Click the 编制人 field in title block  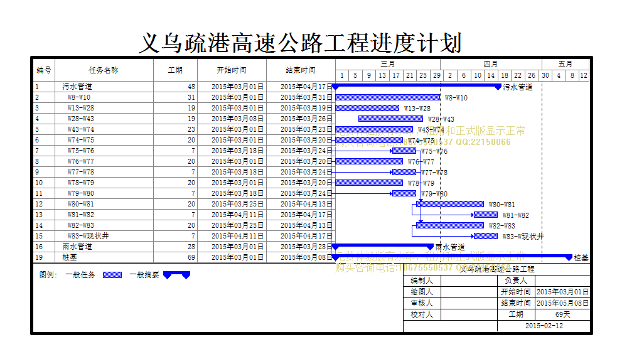coord(469,281)
